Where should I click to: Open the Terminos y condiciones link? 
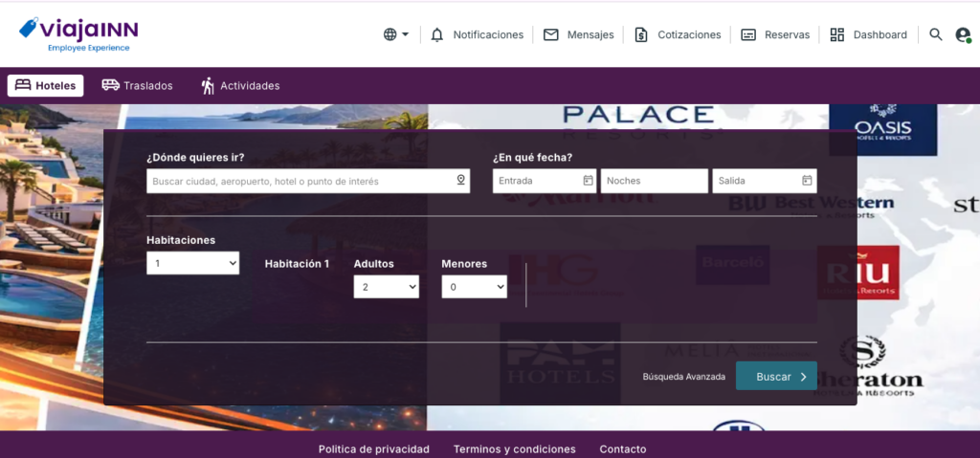514,449
